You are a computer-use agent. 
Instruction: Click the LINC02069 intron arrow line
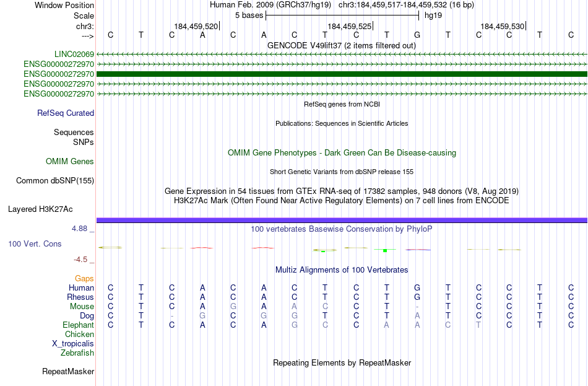coord(342,55)
